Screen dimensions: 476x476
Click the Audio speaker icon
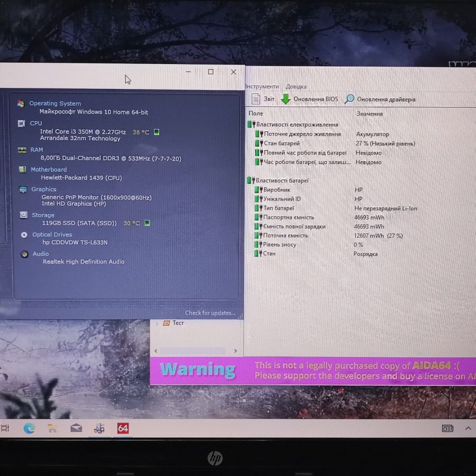click(24, 254)
